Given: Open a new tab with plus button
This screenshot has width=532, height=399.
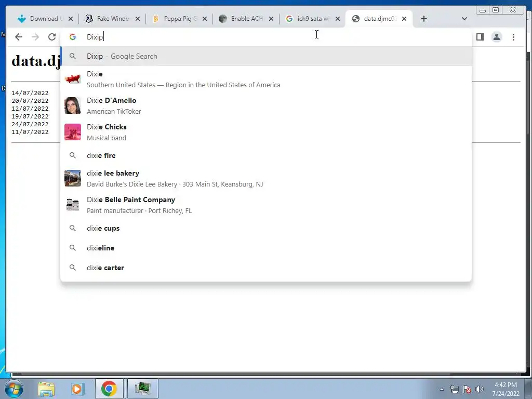Looking at the screenshot, I should tap(424, 19).
